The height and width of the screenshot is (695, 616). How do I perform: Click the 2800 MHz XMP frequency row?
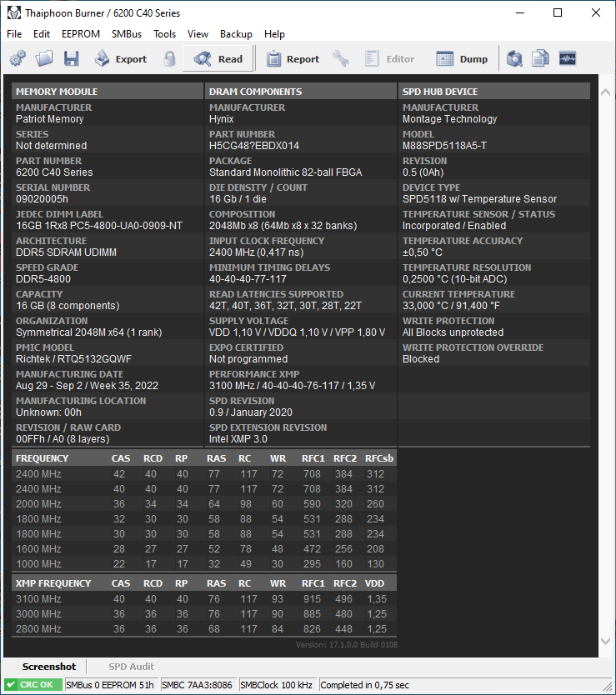pos(204,629)
